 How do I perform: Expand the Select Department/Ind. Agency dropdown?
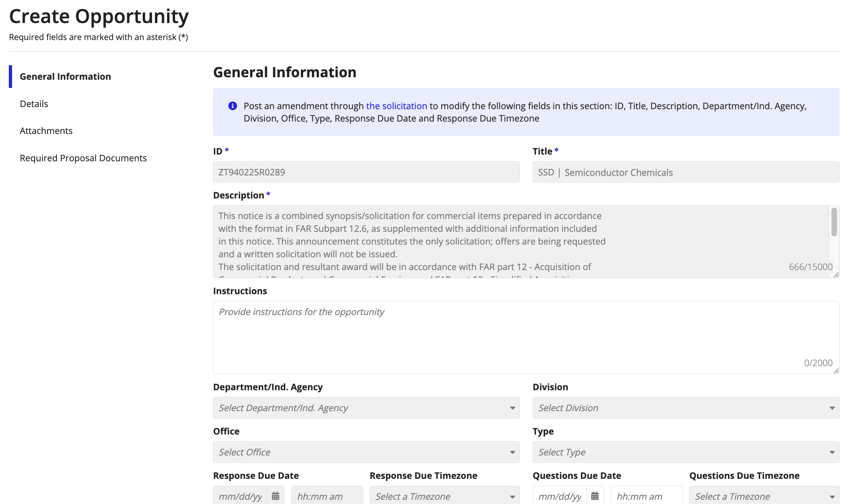pyautogui.click(x=366, y=408)
